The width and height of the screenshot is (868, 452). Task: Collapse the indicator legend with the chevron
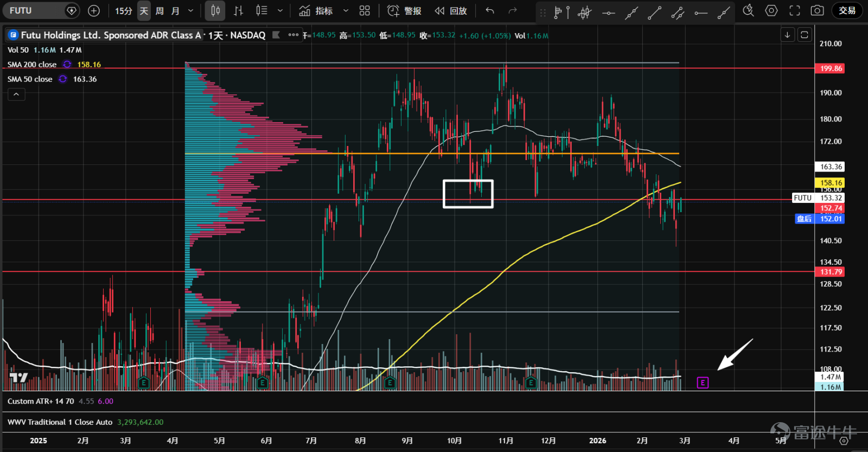point(16,94)
